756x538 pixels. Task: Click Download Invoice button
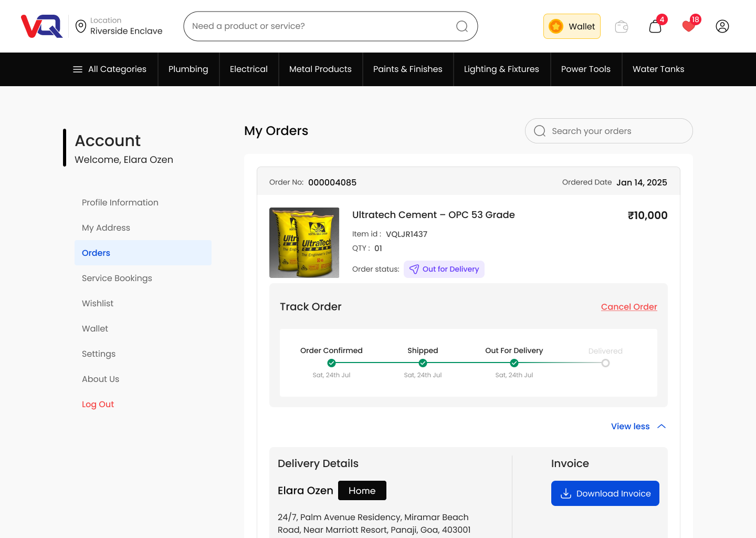click(605, 493)
